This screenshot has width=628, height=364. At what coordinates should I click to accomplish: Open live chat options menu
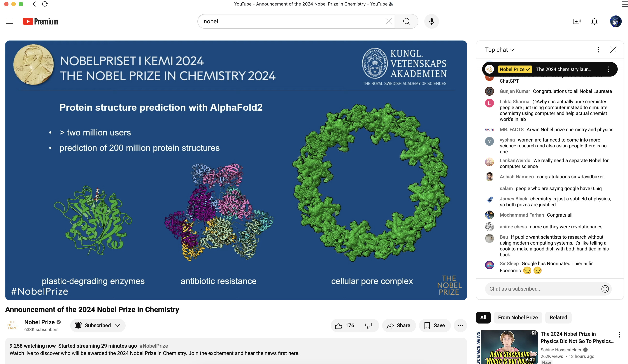(598, 50)
